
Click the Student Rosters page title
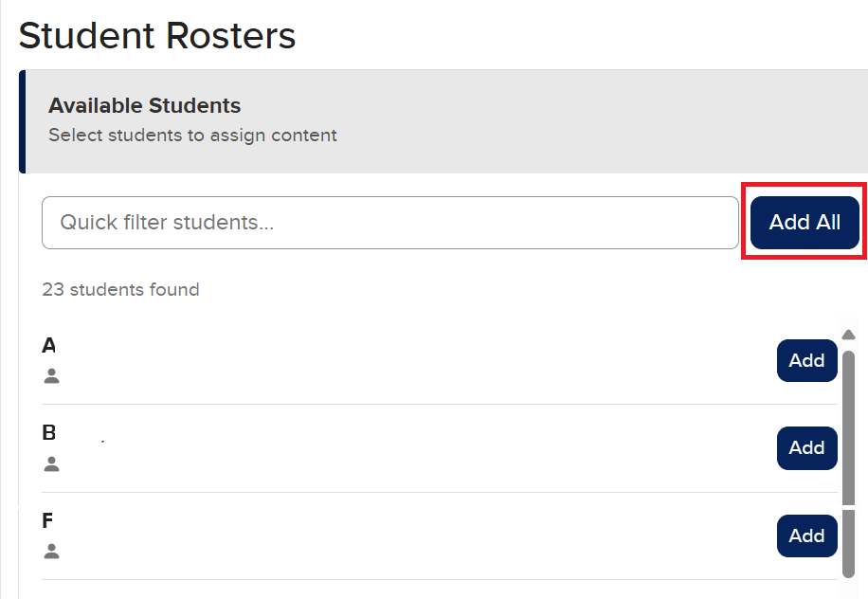pos(157,36)
